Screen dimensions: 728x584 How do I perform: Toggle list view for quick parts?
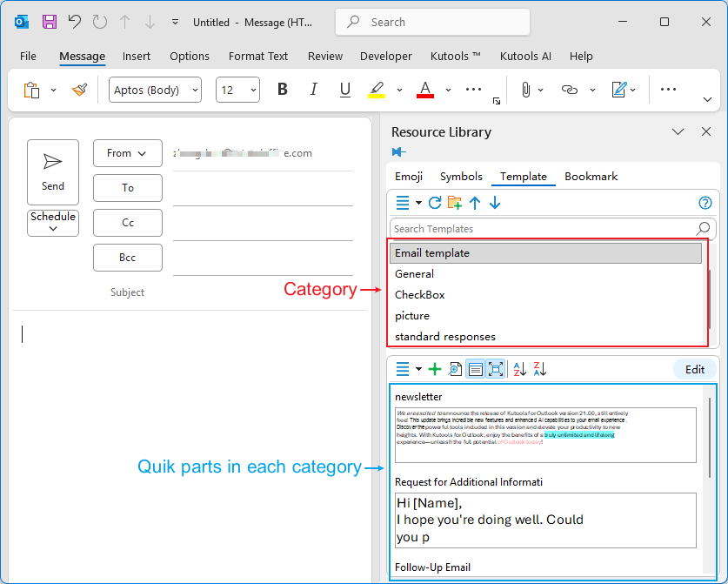pos(475,369)
